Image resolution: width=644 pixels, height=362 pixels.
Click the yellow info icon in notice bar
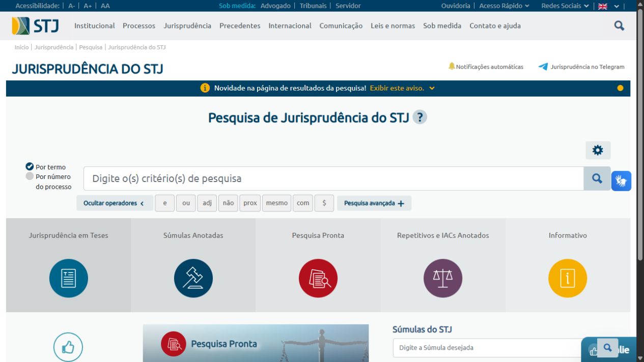pos(205,88)
